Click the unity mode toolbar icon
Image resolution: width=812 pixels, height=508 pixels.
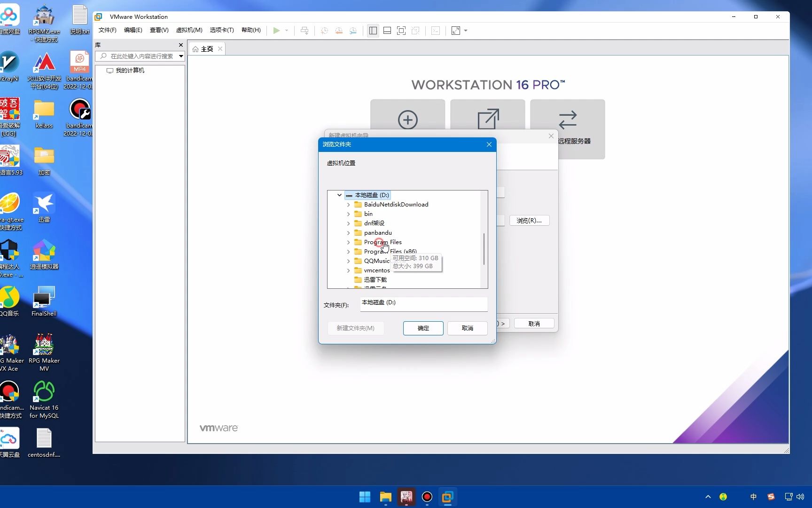point(415,31)
